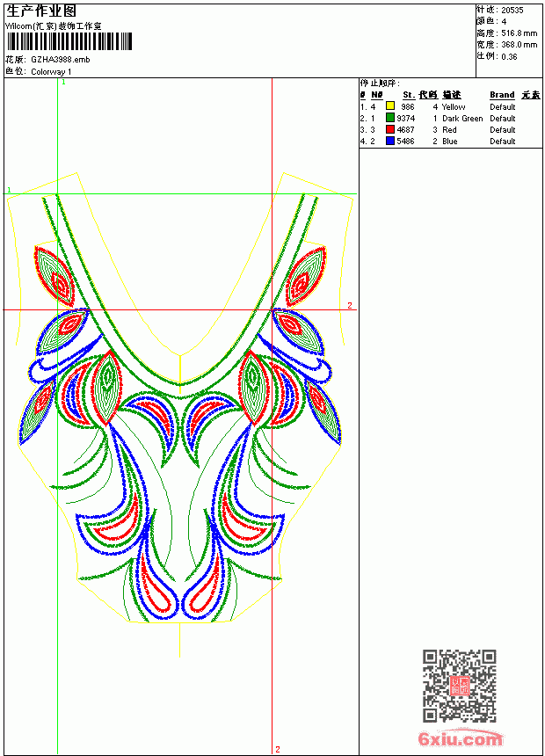Click the 6xiu.com watermark logo
Screen dimensions: 545x756
tap(460, 738)
